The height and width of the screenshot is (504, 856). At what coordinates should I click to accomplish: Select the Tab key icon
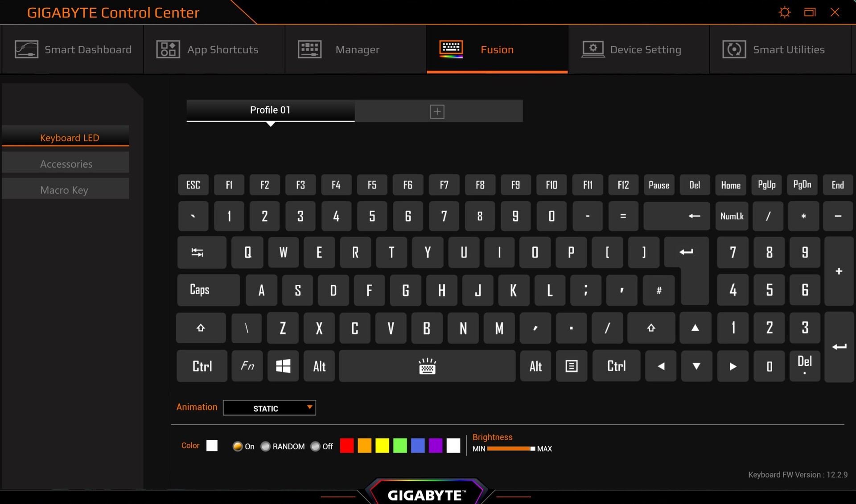202,252
